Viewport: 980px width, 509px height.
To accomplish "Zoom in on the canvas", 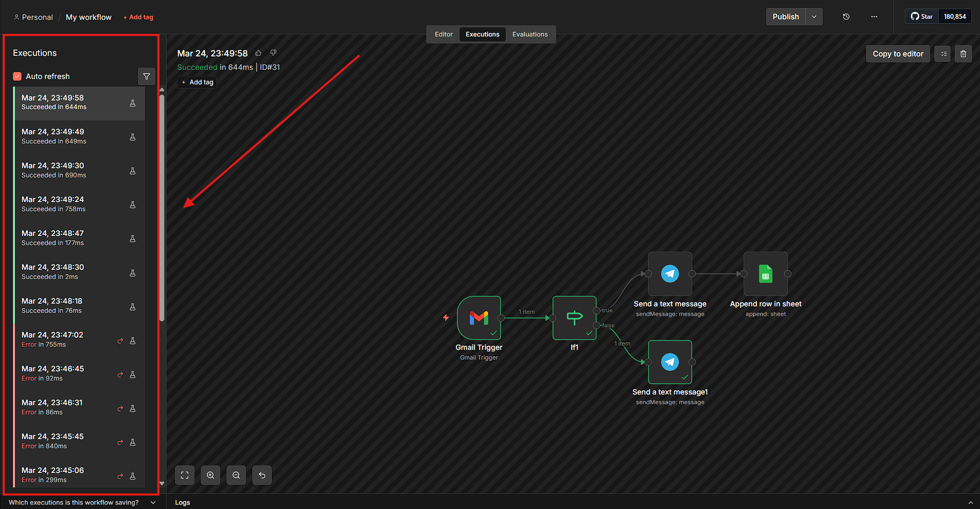I will [x=210, y=475].
